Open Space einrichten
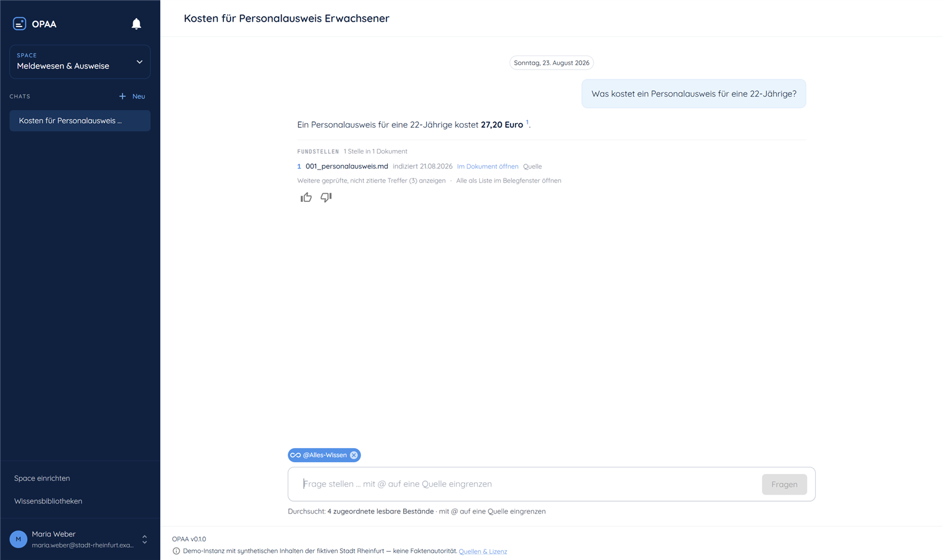943x560 pixels. coord(42,478)
